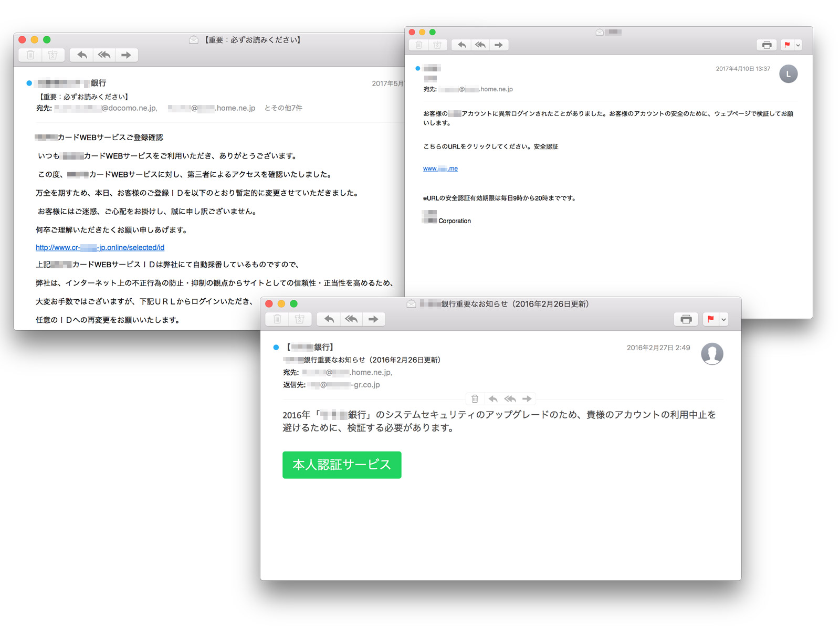Click recipient .home.ne.jp in top-right mail
This screenshot has height=630, width=840.
click(476, 89)
